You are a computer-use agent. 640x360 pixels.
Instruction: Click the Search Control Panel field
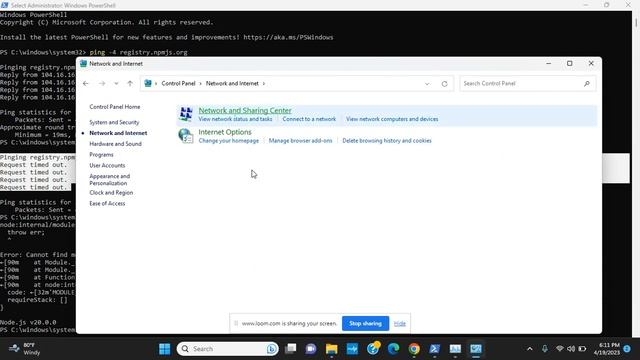click(527, 83)
